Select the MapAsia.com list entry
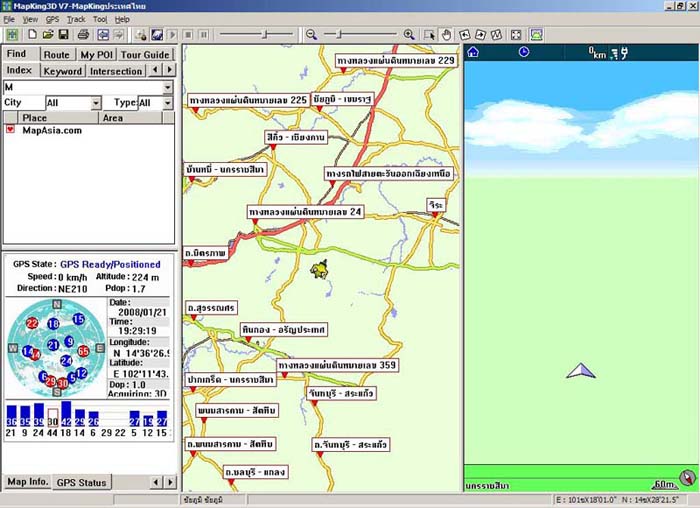This screenshot has width=700, height=508. point(52,130)
